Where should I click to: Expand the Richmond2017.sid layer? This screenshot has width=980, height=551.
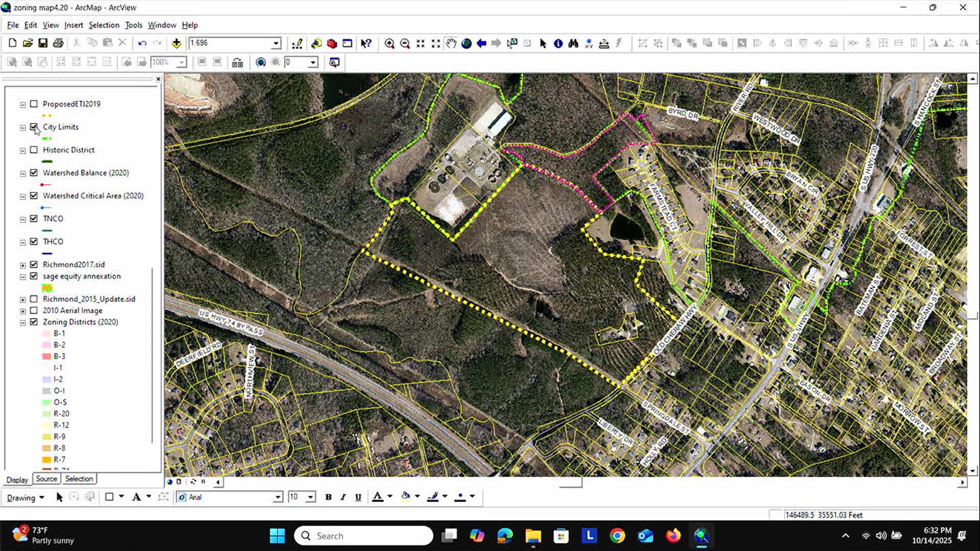(x=22, y=265)
